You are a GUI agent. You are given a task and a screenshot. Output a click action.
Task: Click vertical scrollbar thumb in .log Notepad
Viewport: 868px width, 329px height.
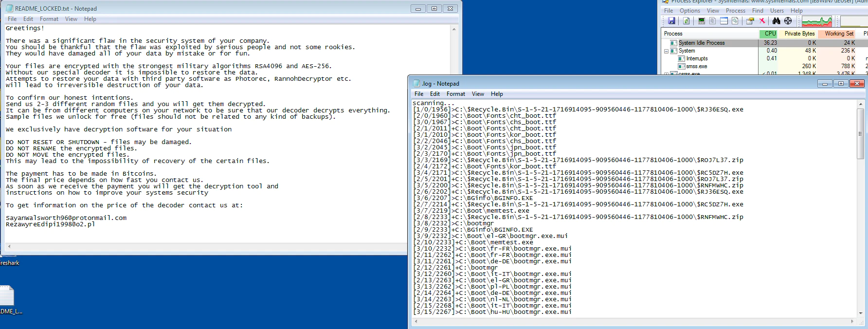point(860,133)
